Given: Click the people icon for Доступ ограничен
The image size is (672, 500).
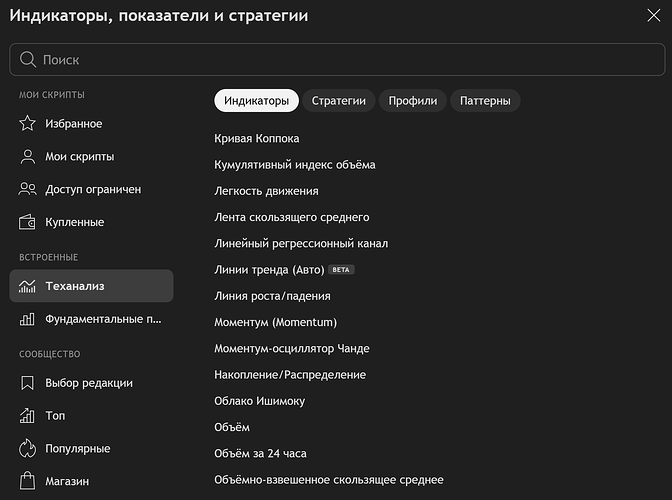Looking at the screenshot, I should [28, 189].
